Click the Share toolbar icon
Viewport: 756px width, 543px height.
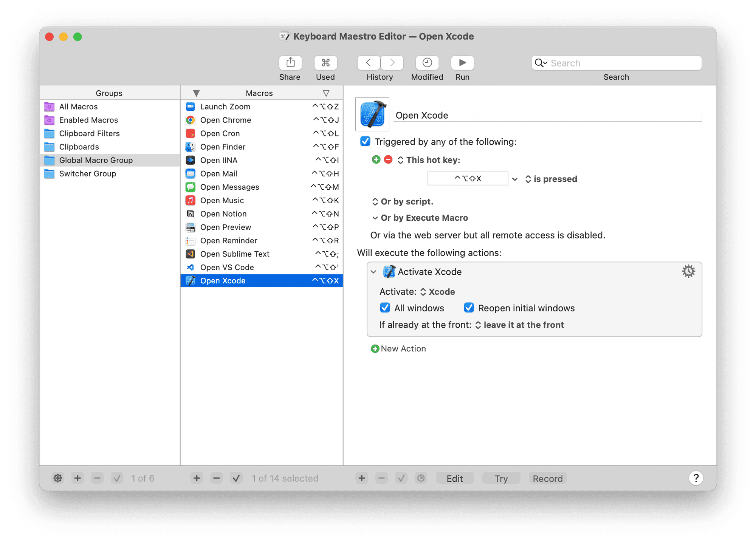[290, 63]
